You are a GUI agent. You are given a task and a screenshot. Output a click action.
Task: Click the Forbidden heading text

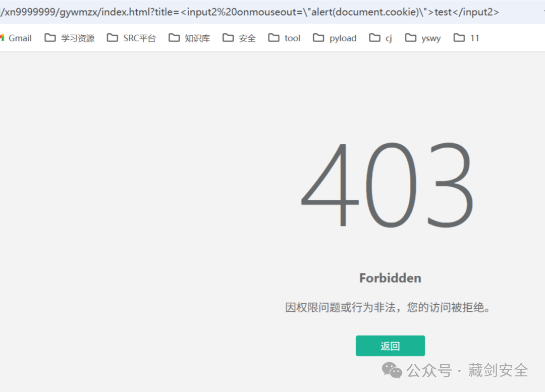coord(390,277)
